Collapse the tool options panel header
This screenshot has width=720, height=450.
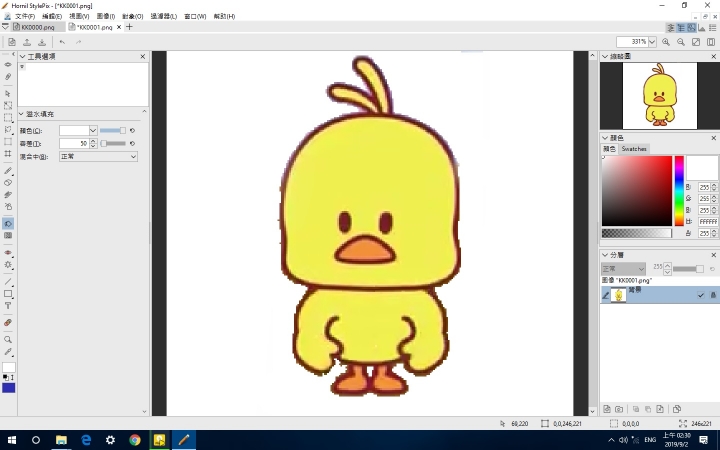coord(22,56)
